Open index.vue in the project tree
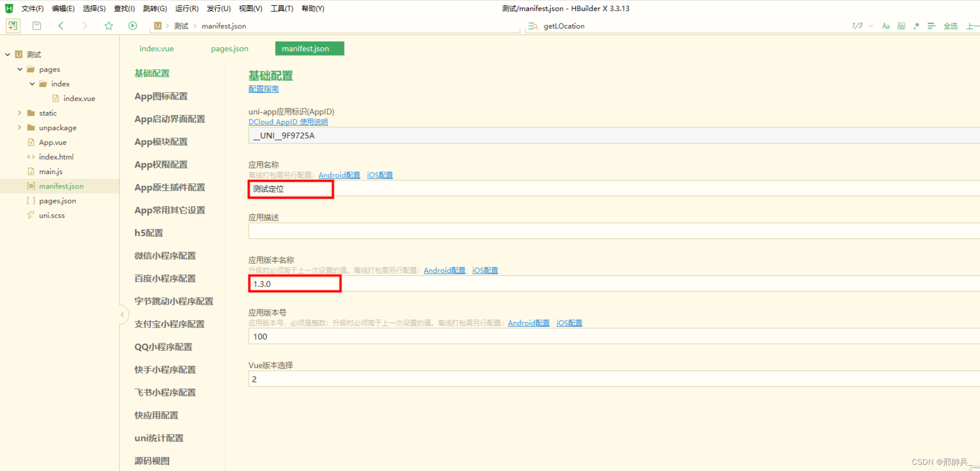The image size is (980, 471). pos(79,98)
